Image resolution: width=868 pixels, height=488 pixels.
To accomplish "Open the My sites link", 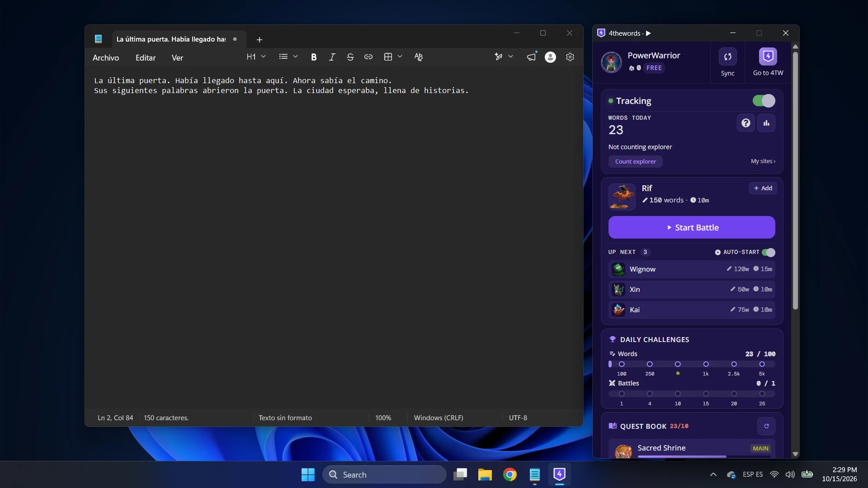I will point(763,161).
